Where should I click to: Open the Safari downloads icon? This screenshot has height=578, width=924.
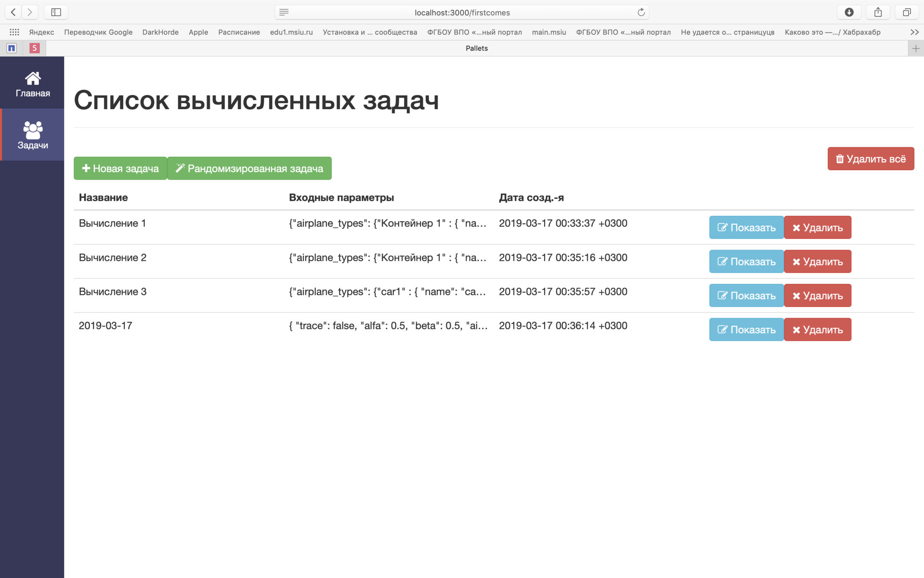click(849, 12)
